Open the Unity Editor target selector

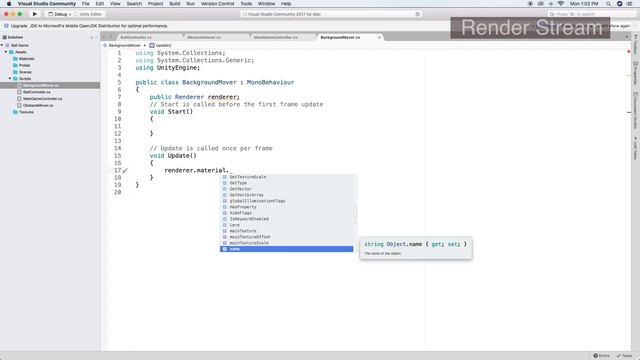click(89, 14)
